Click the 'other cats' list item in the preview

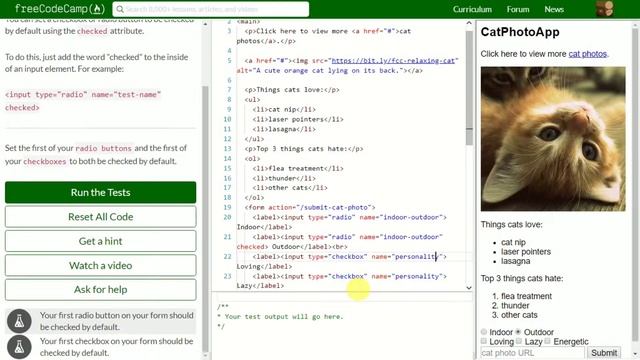pos(519,315)
